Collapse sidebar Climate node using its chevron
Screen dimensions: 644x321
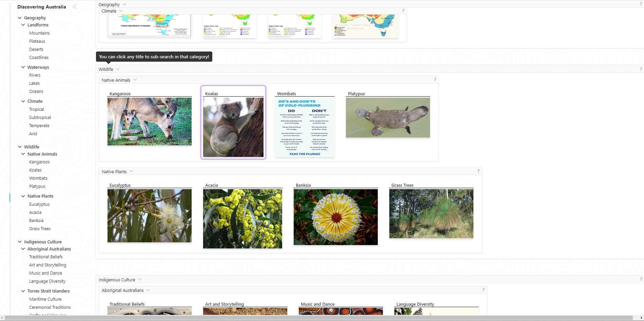click(x=23, y=101)
